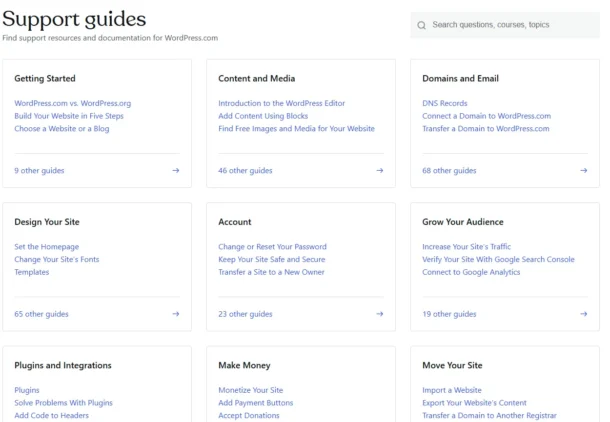Click the Grow Your Audience heading
Image resolution: width=610 pixels, height=422 pixels.
tap(463, 222)
